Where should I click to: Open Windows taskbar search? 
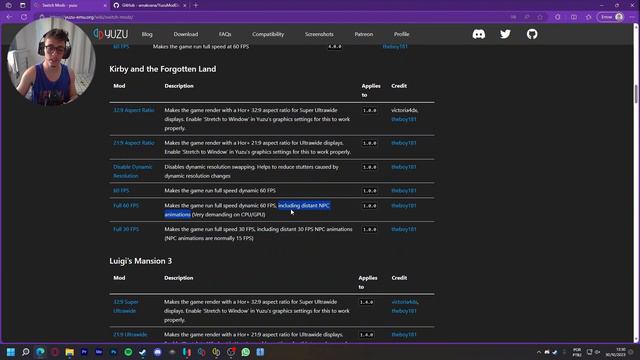click(26, 352)
